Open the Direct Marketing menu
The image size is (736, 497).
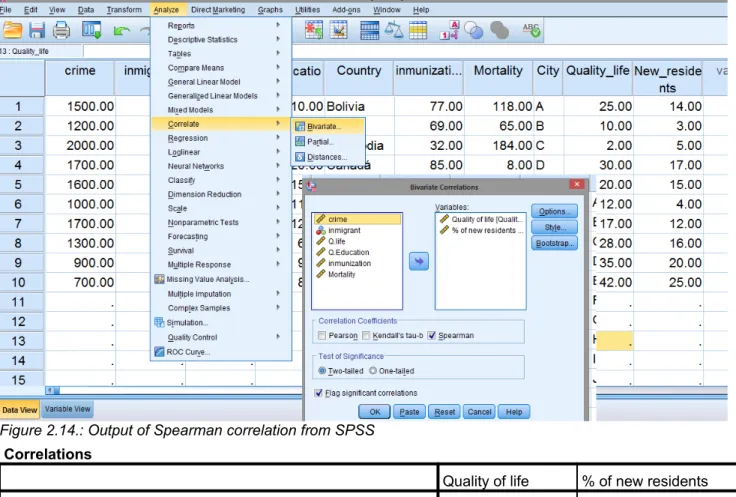[x=218, y=9]
